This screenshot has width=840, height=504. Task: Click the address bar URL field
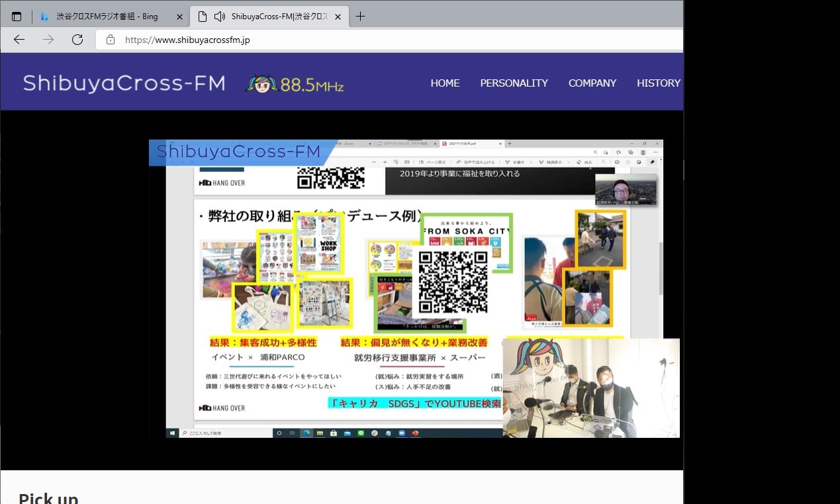397,40
